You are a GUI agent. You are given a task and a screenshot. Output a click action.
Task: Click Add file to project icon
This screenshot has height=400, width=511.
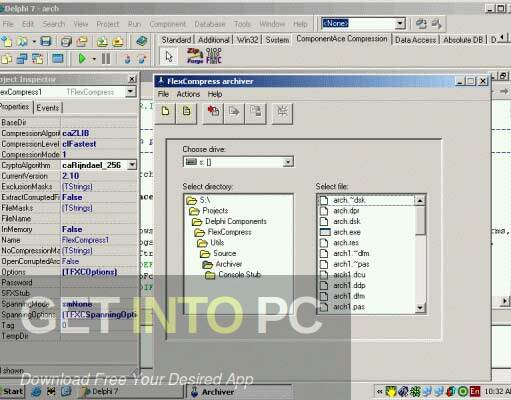(102, 42)
